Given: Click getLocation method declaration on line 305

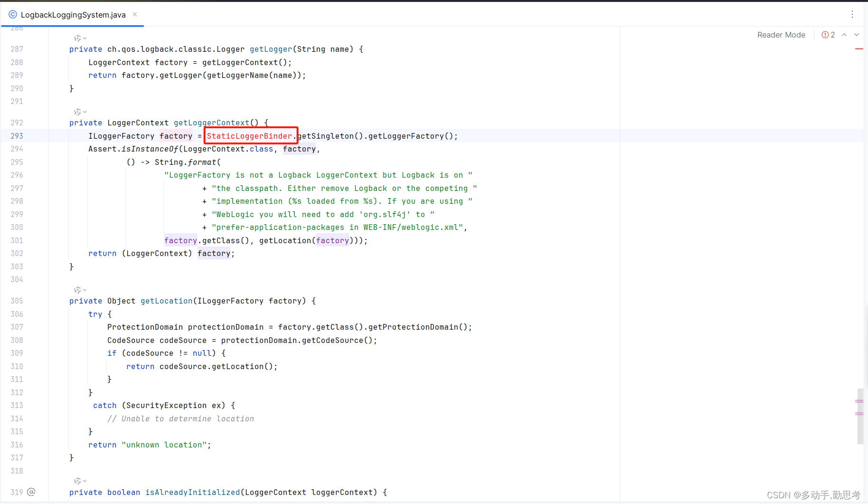Looking at the screenshot, I should point(167,301).
